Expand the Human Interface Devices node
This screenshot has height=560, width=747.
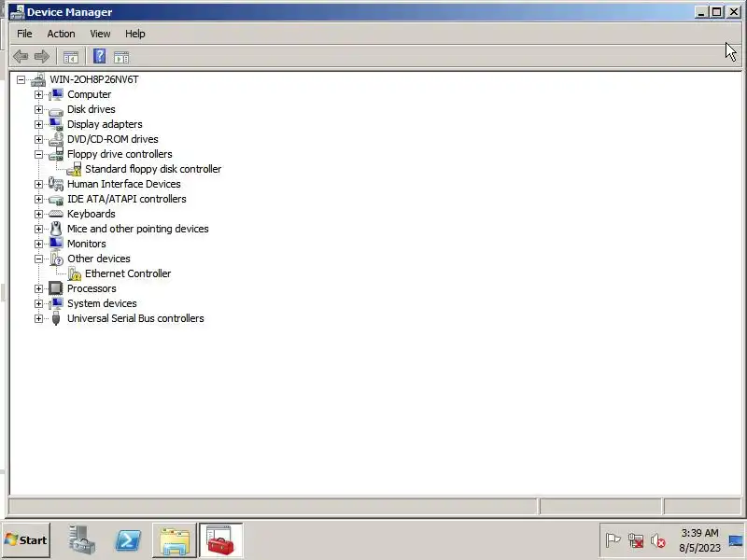click(38, 184)
